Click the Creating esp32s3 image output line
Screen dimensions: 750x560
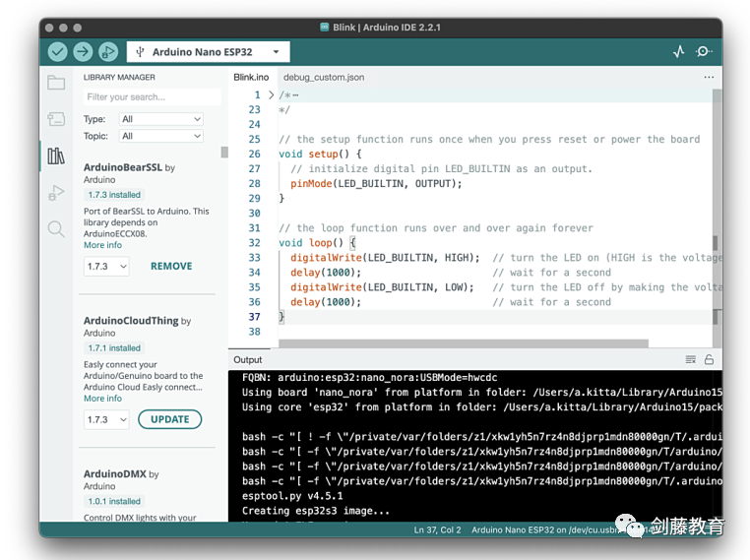coord(316,511)
